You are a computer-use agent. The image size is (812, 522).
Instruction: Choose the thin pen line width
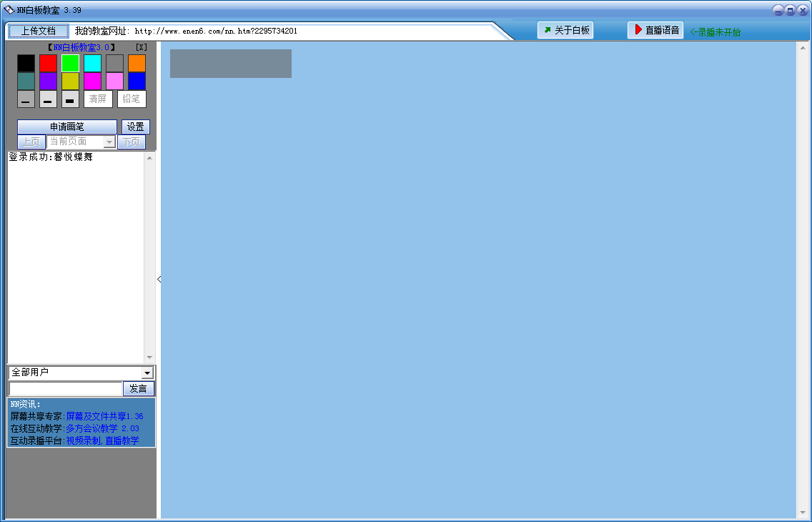point(26,99)
